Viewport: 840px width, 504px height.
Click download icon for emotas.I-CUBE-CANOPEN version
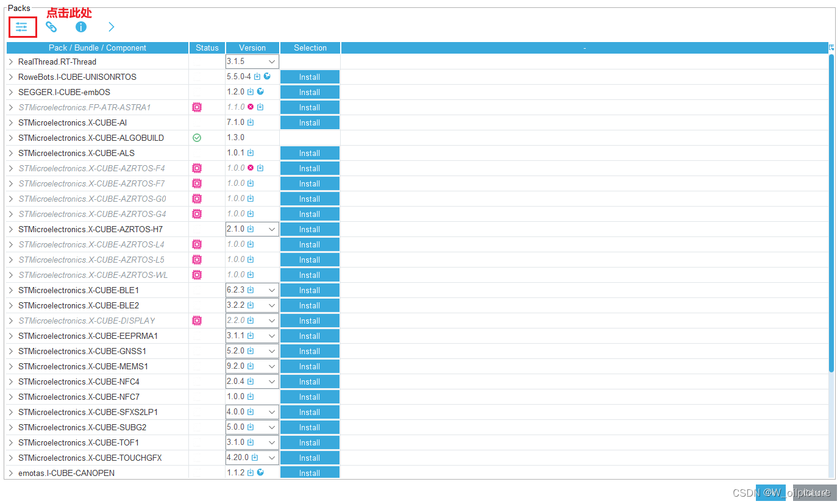point(251,472)
